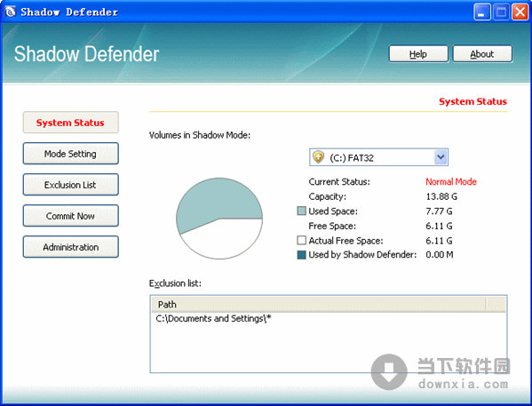This screenshot has height=406, width=532.
Task: Click the Actual Free Space white swatch
Action: (301, 241)
